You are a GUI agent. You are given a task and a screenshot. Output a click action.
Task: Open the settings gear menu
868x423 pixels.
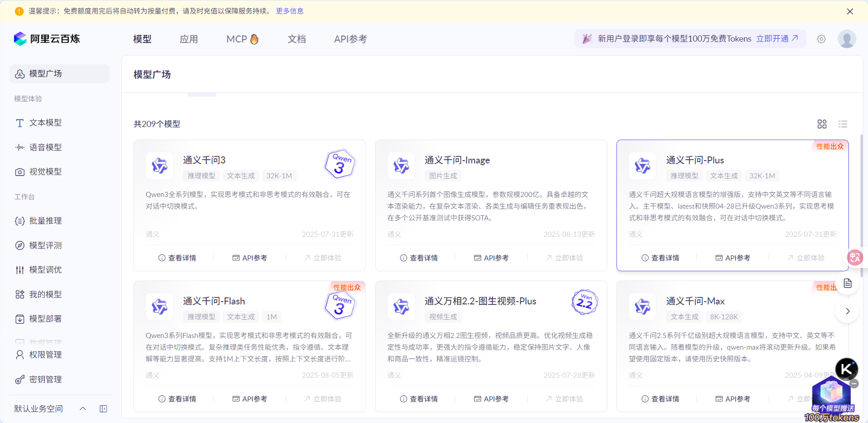[821, 39]
